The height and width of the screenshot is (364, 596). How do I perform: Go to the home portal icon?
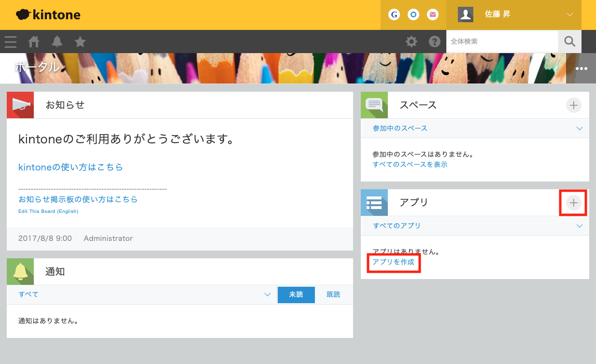click(x=34, y=42)
